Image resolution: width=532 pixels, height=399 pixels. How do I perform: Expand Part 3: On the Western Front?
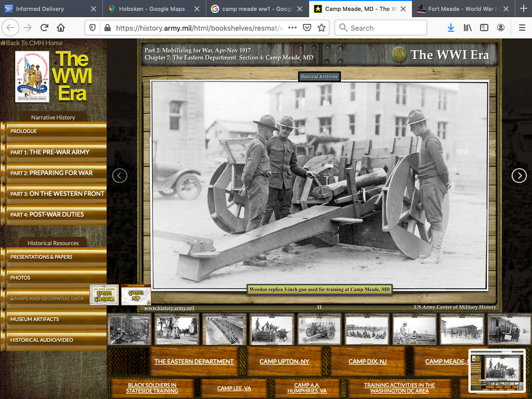tap(57, 194)
